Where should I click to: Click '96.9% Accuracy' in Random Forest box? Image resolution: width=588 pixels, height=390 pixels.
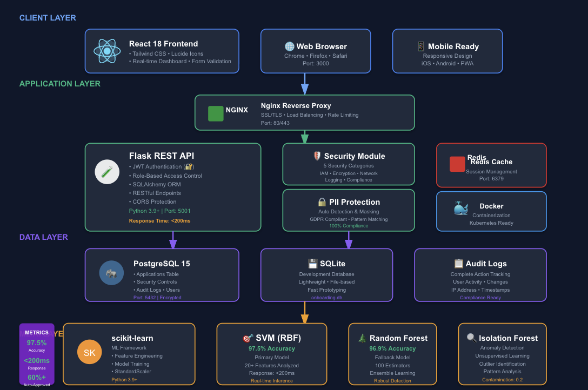coord(392,349)
